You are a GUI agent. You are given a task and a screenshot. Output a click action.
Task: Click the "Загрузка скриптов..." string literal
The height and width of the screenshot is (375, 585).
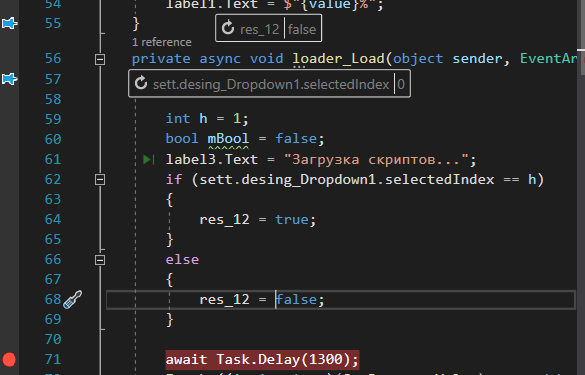(376, 160)
